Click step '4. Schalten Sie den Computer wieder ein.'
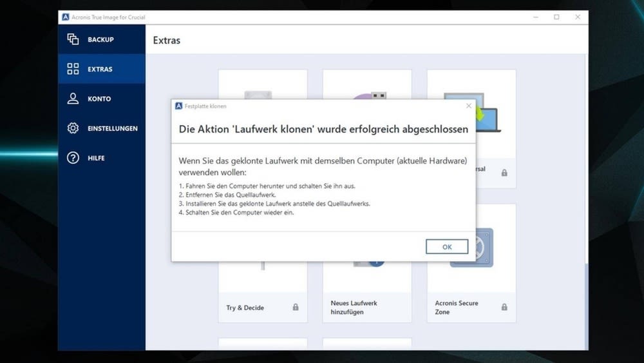This screenshot has height=363, width=644. (x=236, y=213)
